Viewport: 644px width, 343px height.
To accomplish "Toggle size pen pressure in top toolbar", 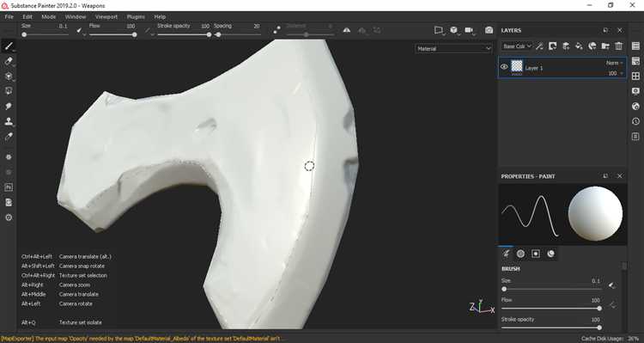I will pyautogui.click(x=79, y=30).
